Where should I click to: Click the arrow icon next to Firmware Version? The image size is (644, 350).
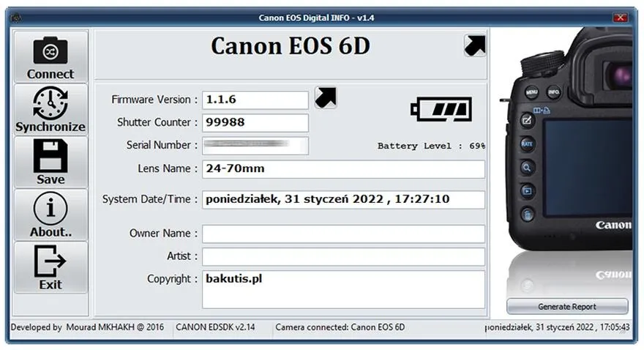coord(326,98)
